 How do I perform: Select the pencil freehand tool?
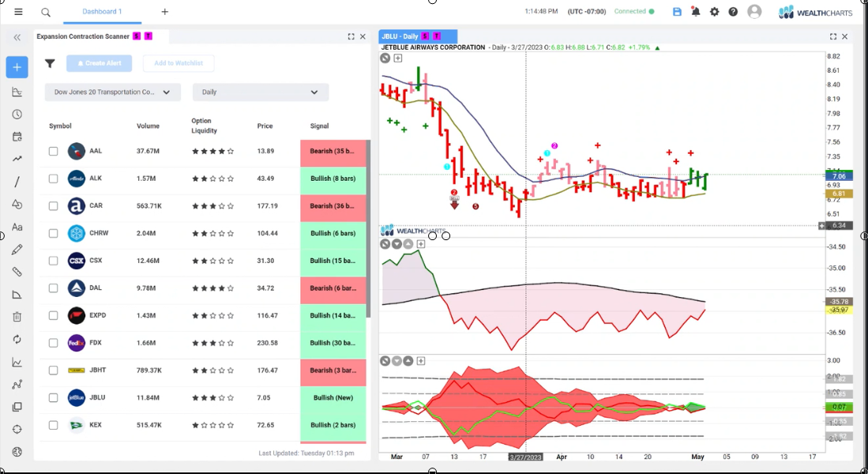[x=17, y=249]
